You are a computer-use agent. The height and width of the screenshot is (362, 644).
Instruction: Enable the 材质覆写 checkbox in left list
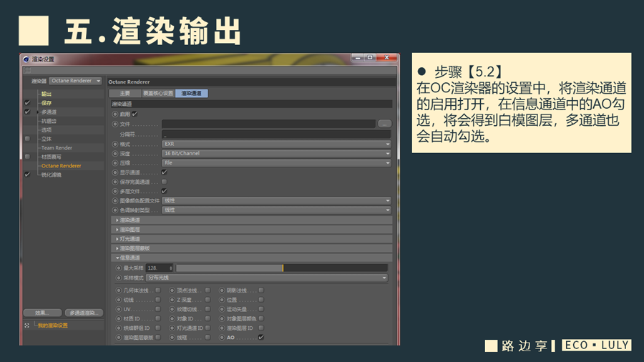27,157
